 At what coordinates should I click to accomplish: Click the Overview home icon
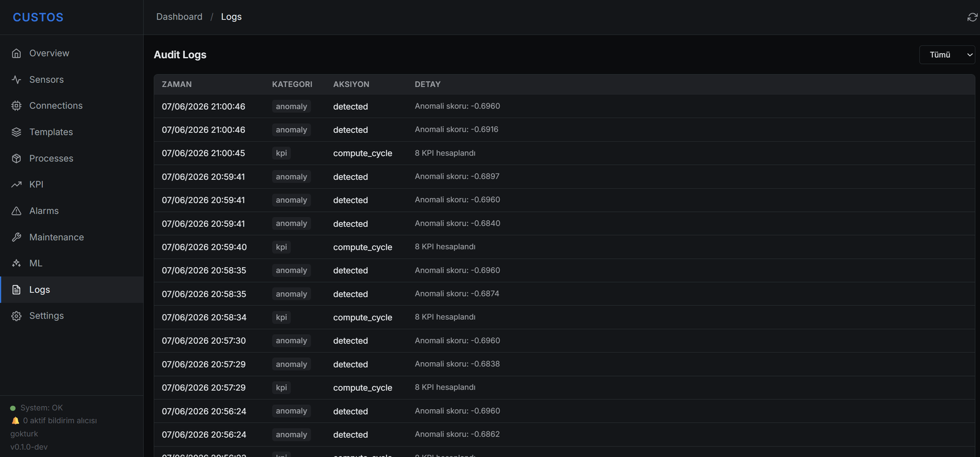[17, 53]
